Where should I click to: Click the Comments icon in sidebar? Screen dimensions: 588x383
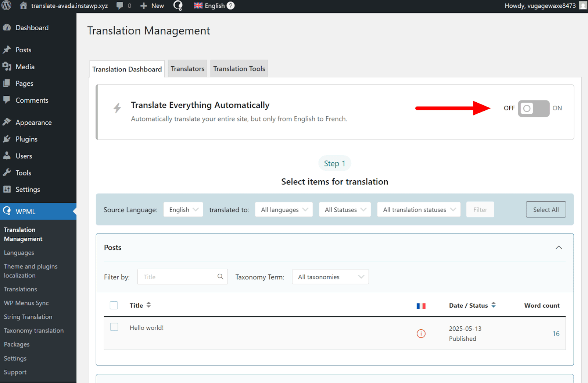point(7,100)
